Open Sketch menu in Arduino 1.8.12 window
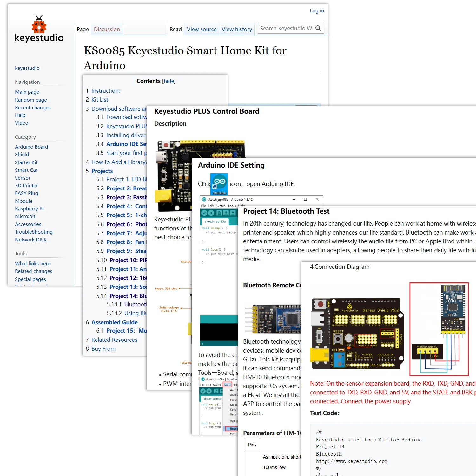 [221, 206]
